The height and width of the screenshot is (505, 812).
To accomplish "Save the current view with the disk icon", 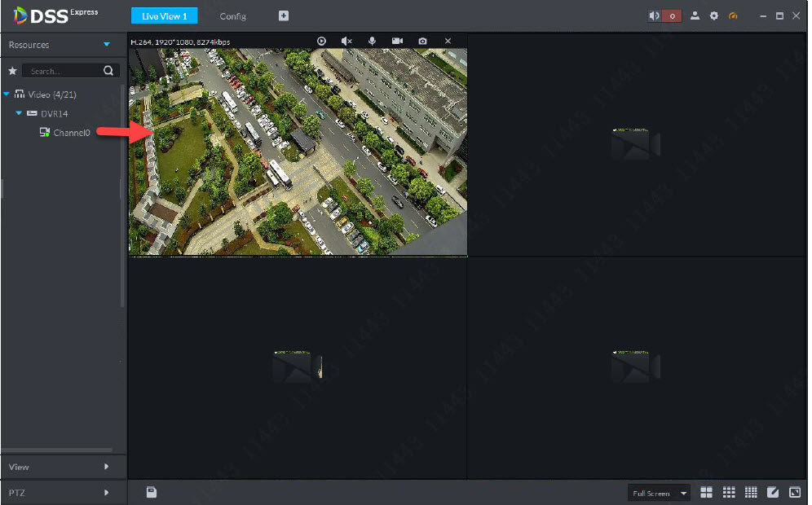I will [x=151, y=492].
